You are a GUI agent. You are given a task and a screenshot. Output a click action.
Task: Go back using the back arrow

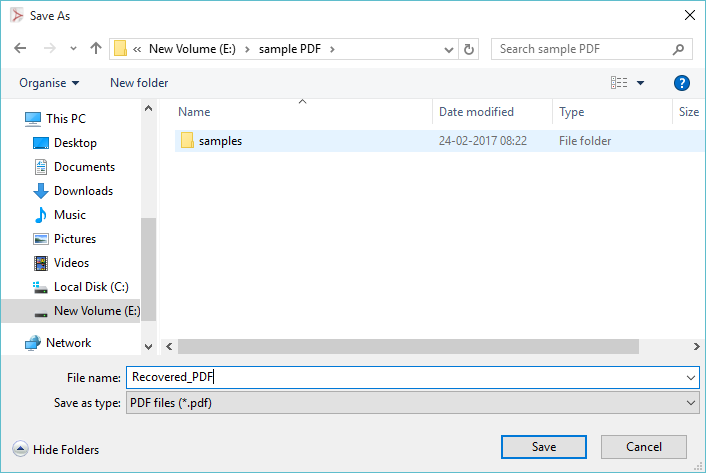(x=20, y=48)
